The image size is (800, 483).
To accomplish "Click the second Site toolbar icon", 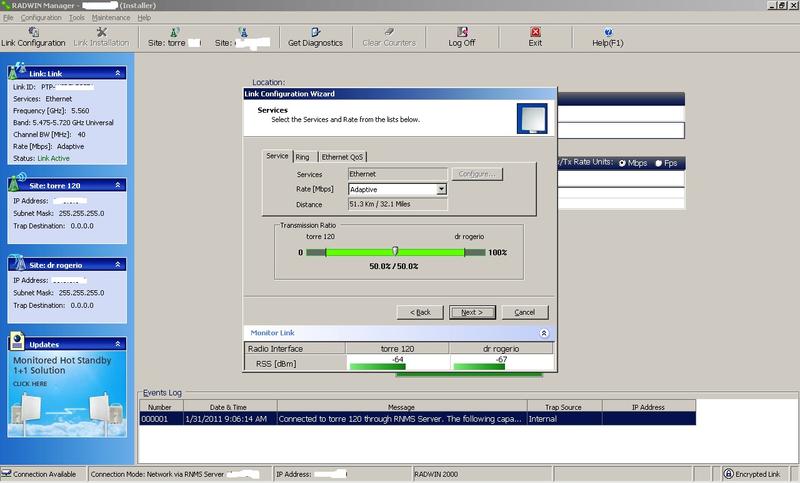I will coord(243,33).
